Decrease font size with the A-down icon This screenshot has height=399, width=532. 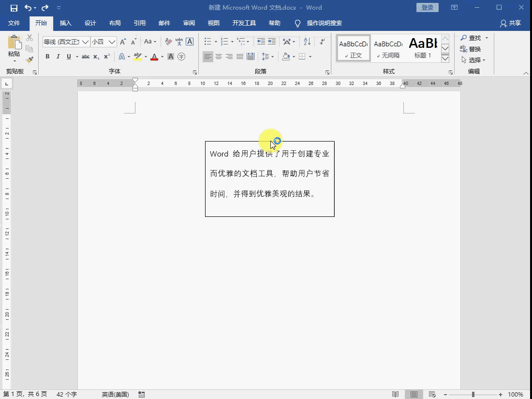(x=133, y=42)
